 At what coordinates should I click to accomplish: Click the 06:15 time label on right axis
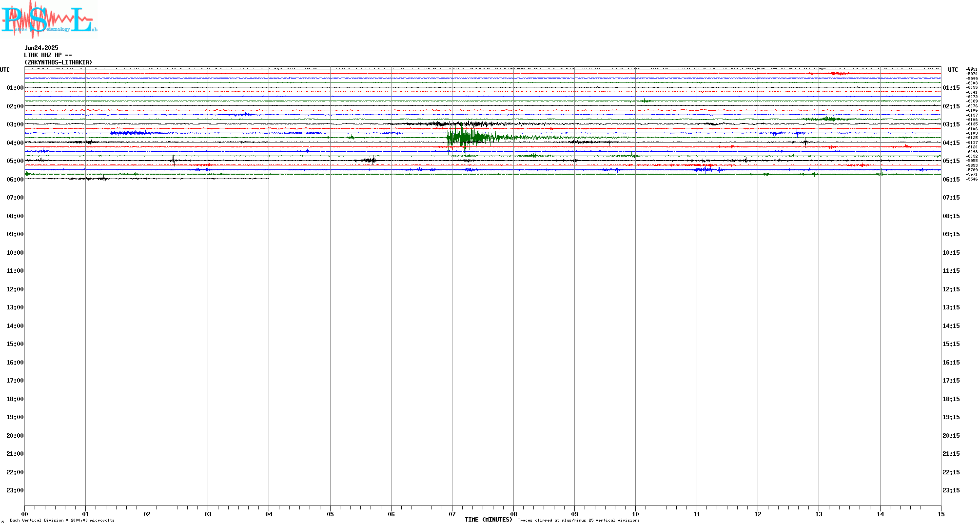pos(951,180)
